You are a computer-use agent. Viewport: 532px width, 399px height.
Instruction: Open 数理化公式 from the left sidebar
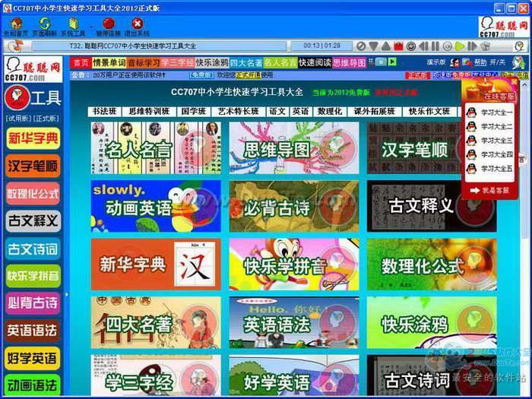[x=33, y=194]
